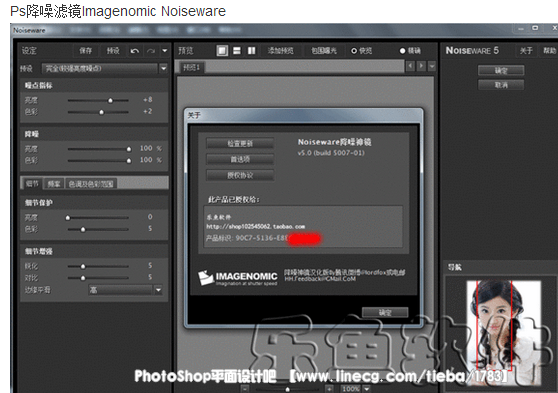The height and width of the screenshot is (393, 558).
Task: Click the 细节增强 section header
Action: coord(38,251)
